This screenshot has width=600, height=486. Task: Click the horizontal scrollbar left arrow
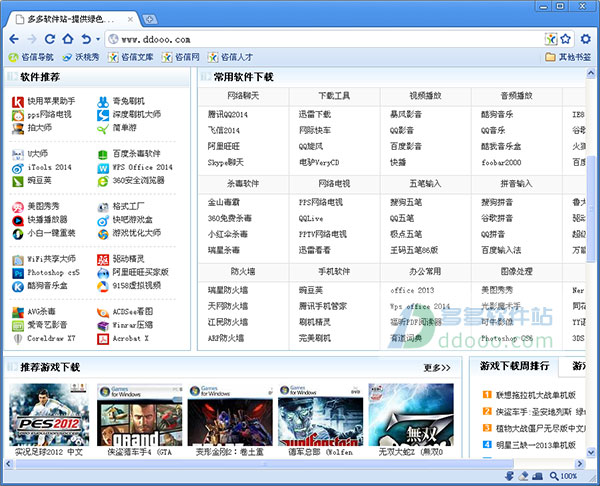click(x=9, y=464)
